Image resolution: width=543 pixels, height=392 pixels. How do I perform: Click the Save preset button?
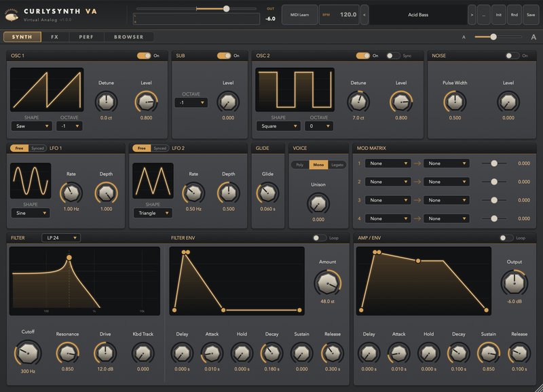point(531,15)
